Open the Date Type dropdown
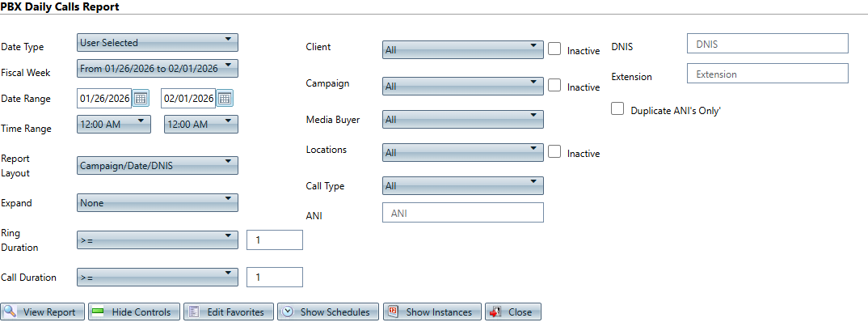Viewport: 868px width, 335px height. [x=157, y=42]
